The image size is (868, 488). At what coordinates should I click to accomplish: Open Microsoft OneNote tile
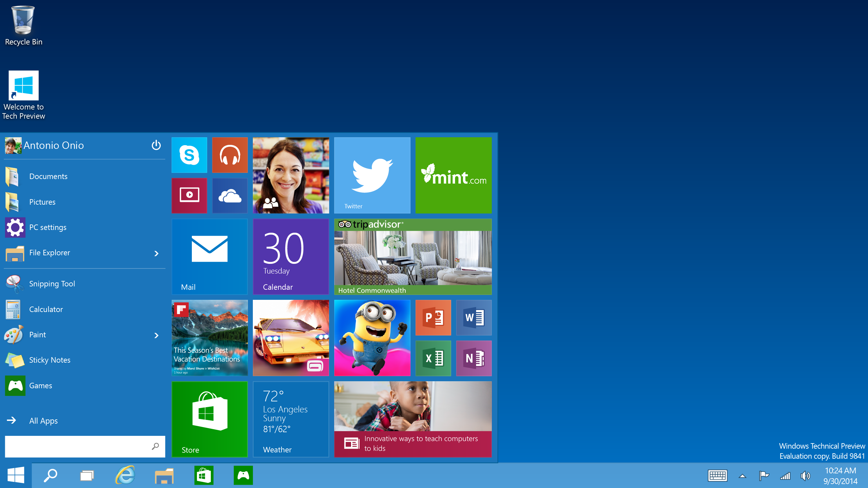click(474, 358)
